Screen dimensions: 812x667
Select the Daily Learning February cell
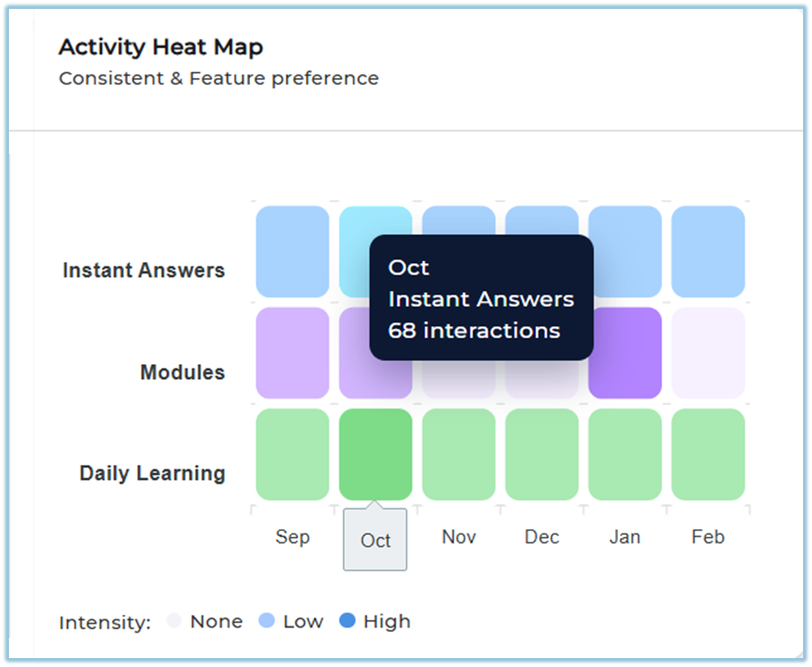pyautogui.click(x=708, y=454)
